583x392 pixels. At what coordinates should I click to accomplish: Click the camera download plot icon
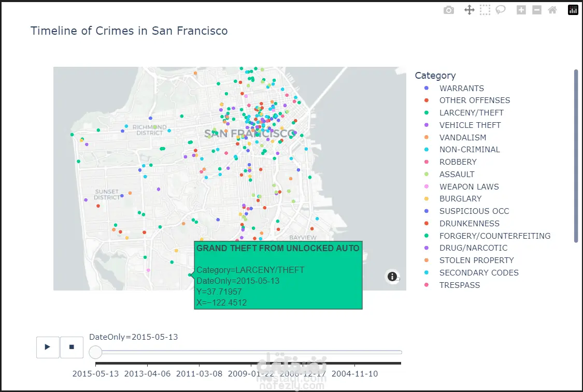[x=449, y=10]
